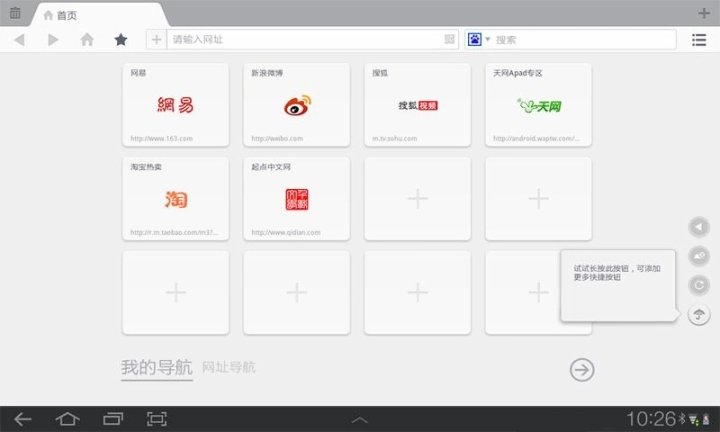Tap the Android home button in the system bar
This screenshot has width=720, height=432.
click(68, 419)
